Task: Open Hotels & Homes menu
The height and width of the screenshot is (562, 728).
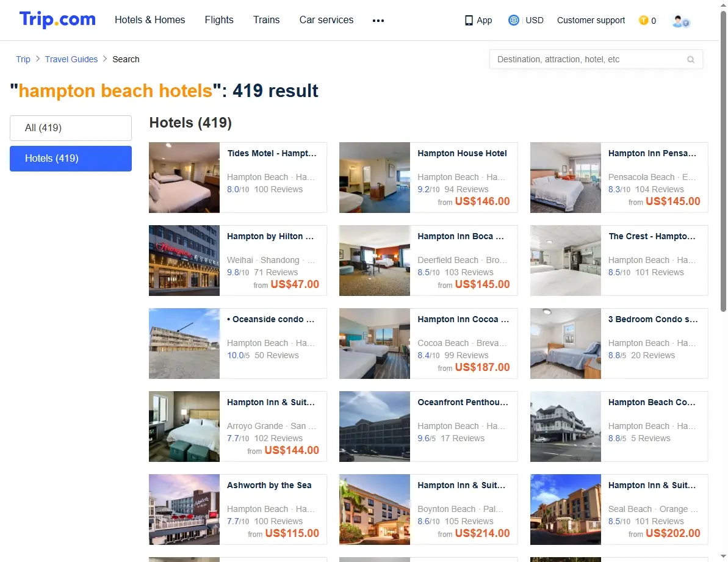Action: (x=150, y=20)
